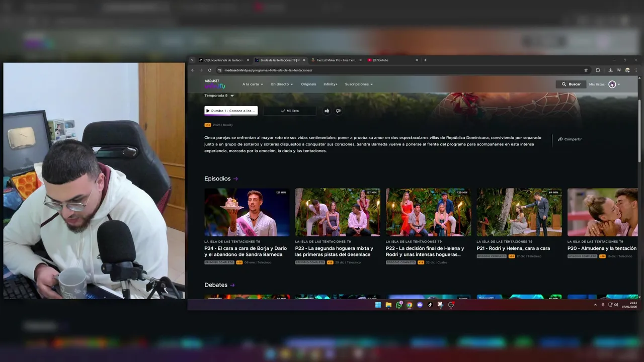Open 'Mis listas' in the header
Image resolution: width=644 pixels, height=362 pixels.
click(x=597, y=84)
